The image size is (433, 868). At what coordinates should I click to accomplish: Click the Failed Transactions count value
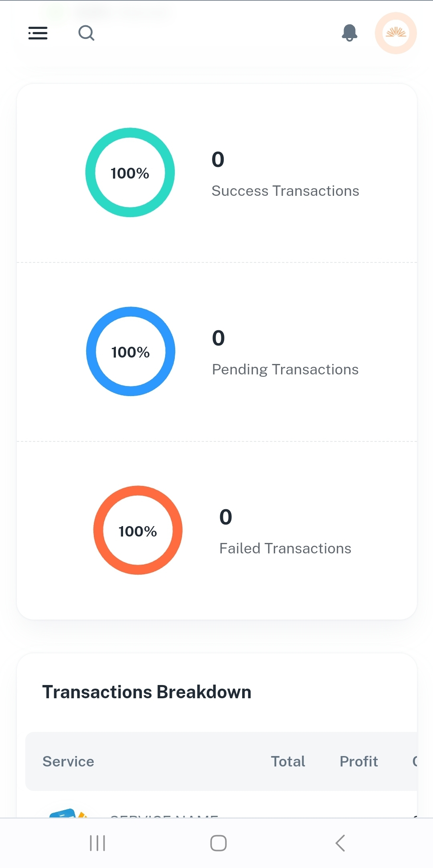[226, 517]
